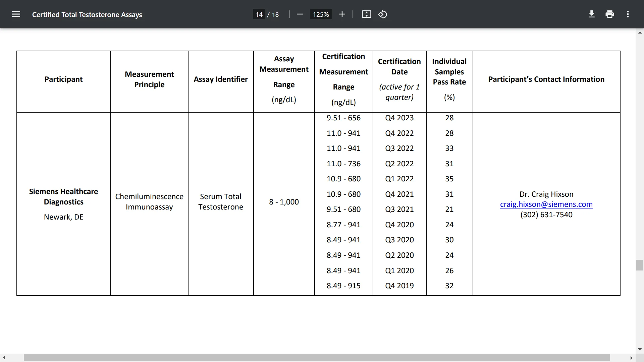Image resolution: width=644 pixels, height=362 pixels.
Task: Click the Q3 2020 certification date
Action: click(399, 240)
